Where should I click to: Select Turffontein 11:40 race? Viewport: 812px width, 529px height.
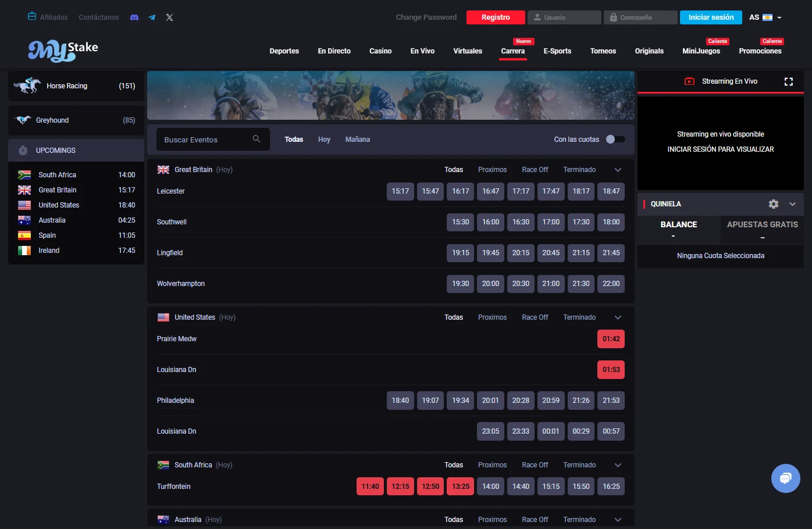click(370, 487)
